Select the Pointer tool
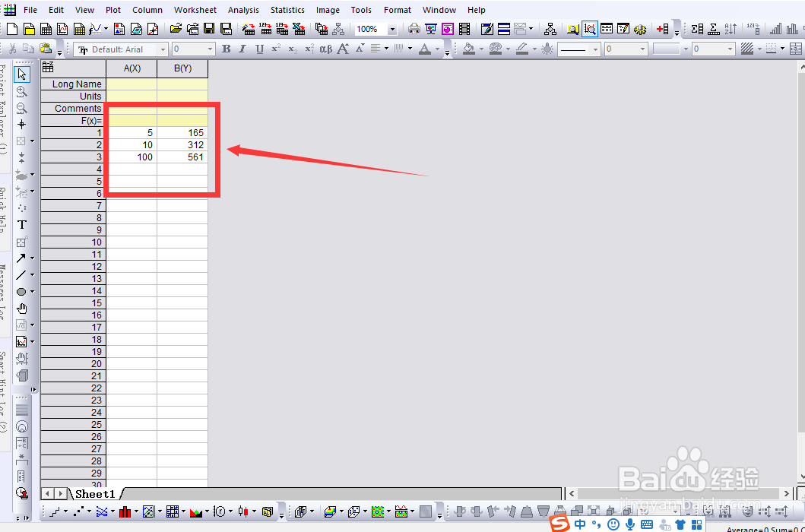 point(21,74)
